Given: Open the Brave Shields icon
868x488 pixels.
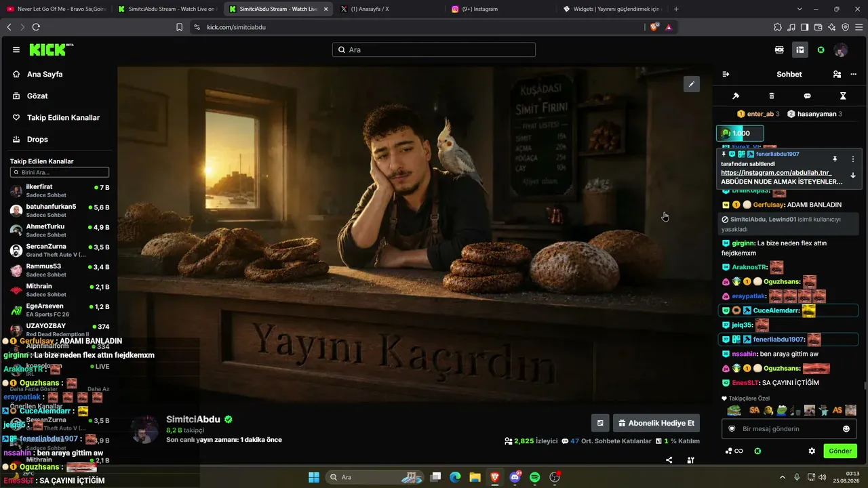Looking at the screenshot, I should click(654, 27).
